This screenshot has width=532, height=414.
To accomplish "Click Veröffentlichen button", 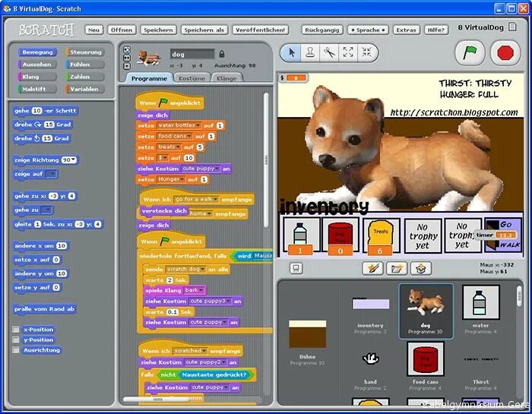I will pyautogui.click(x=260, y=30).
